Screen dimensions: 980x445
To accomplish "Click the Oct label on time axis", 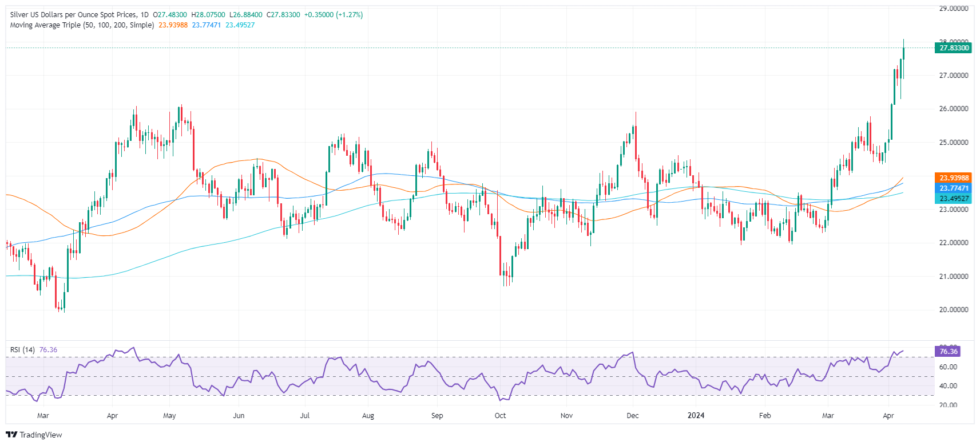I will pos(500,416).
